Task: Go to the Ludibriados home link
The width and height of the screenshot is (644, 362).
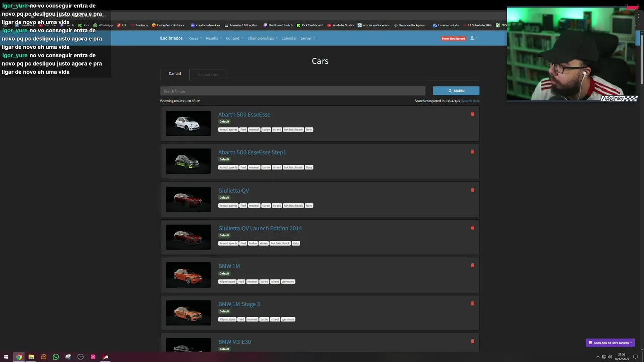Action: 172,38
